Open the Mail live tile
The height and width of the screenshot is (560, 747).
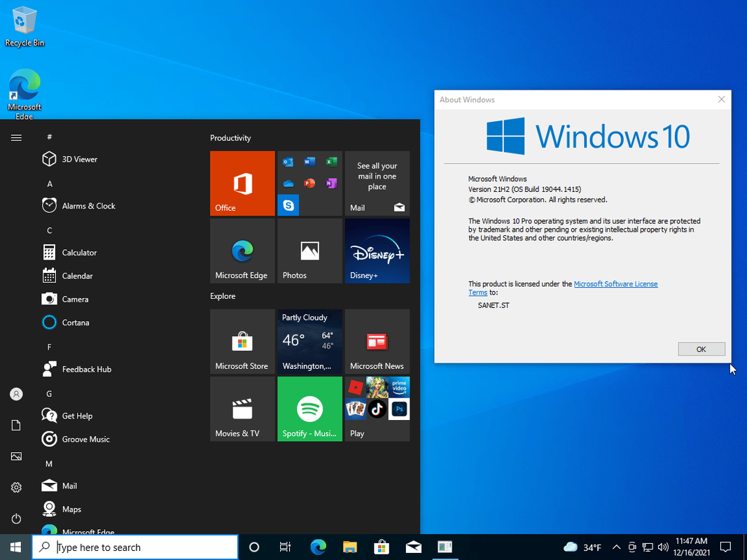[377, 183]
